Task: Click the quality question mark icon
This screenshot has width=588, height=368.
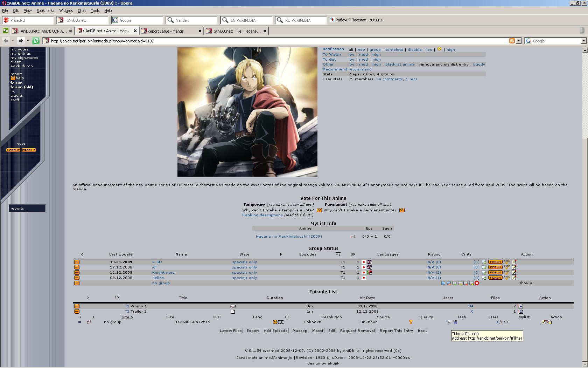Action: click(411, 322)
